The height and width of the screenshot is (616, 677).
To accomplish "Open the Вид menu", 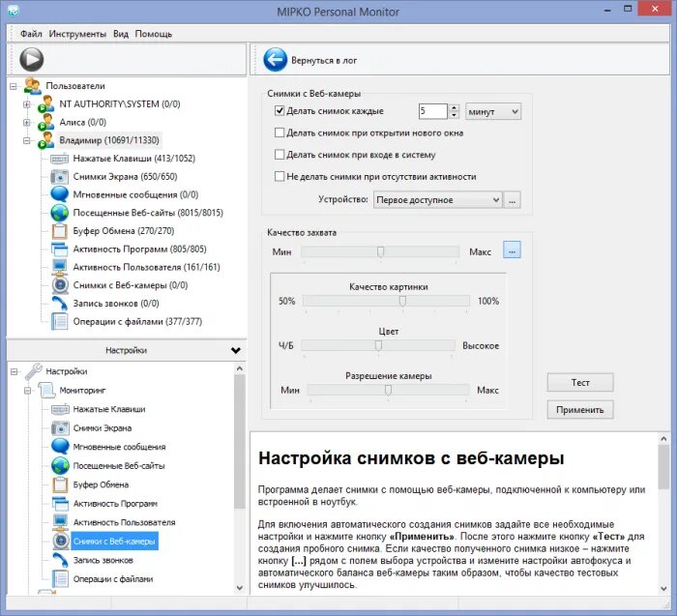I will click(121, 34).
